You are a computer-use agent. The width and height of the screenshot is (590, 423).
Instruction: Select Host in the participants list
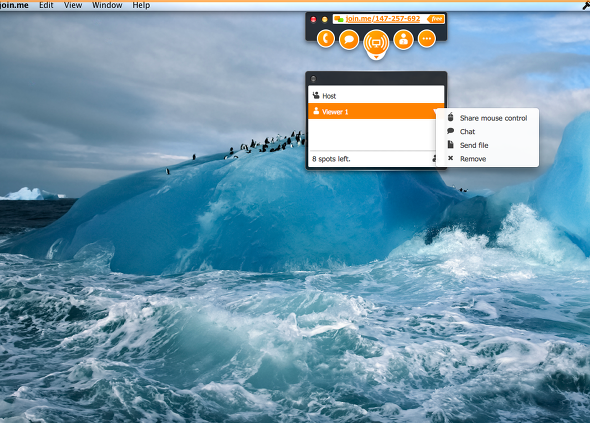pos(376,96)
